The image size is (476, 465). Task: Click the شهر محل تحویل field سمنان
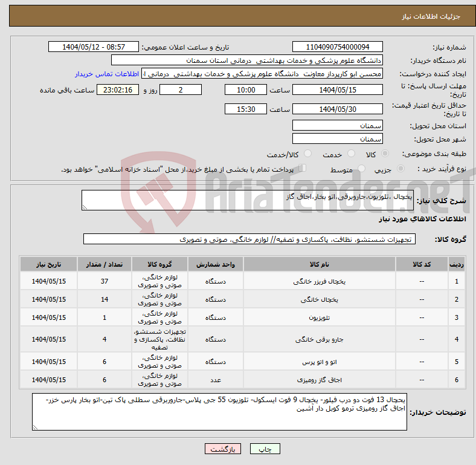[337, 139]
